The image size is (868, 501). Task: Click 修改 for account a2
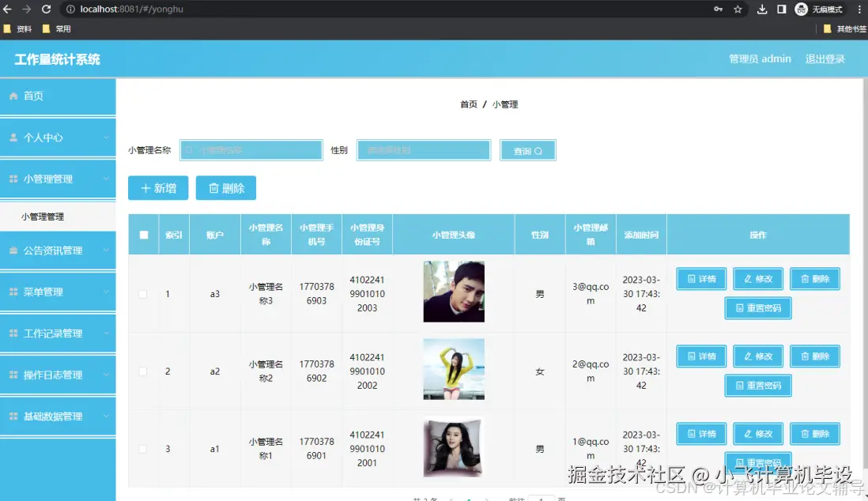758,356
